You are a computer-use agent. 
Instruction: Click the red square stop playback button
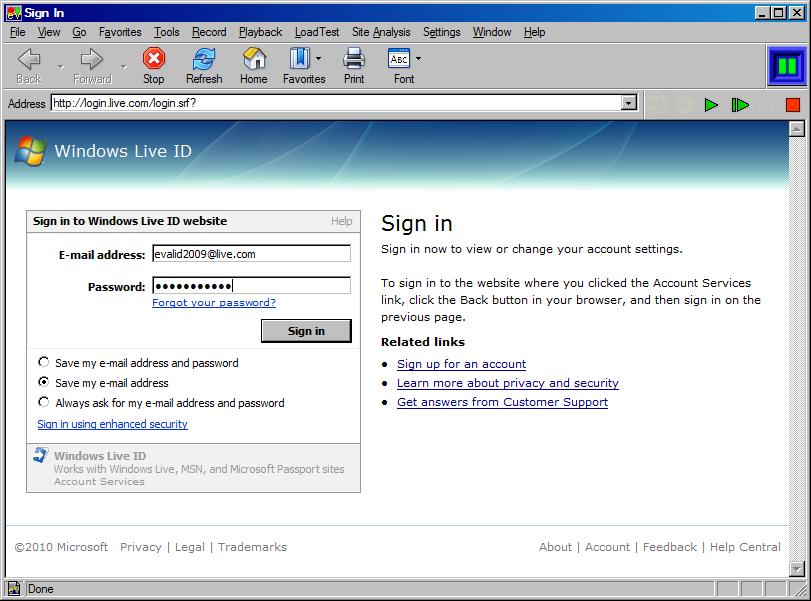tap(793, 105)
